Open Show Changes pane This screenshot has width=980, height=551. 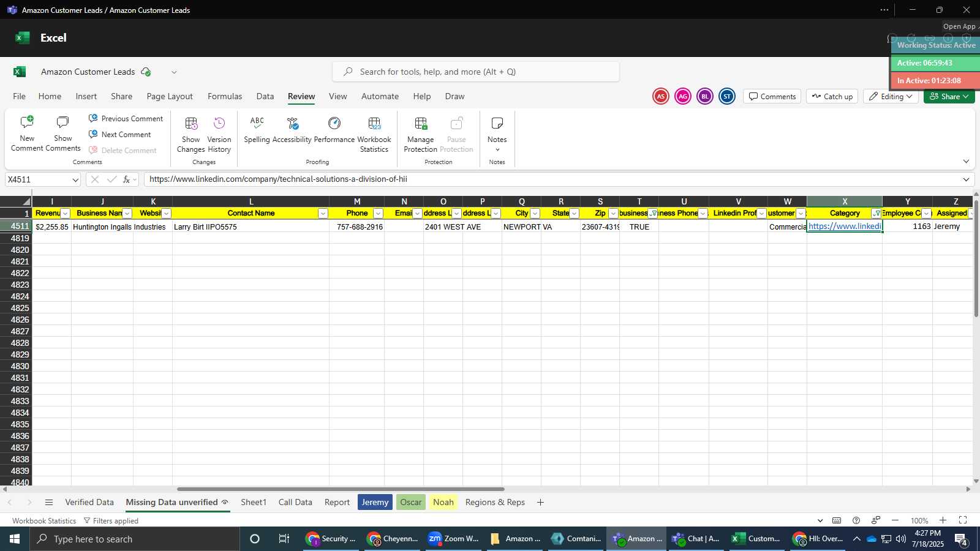191,135
